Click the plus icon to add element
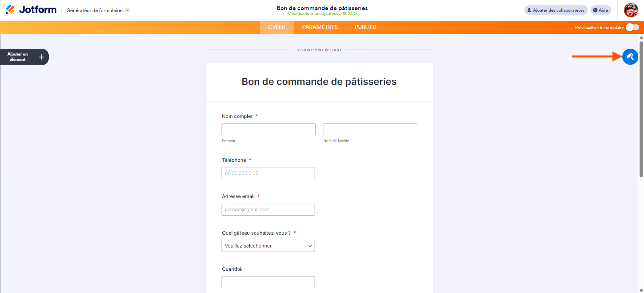This screenshot has height=293, width=644. tap(41, 57)
